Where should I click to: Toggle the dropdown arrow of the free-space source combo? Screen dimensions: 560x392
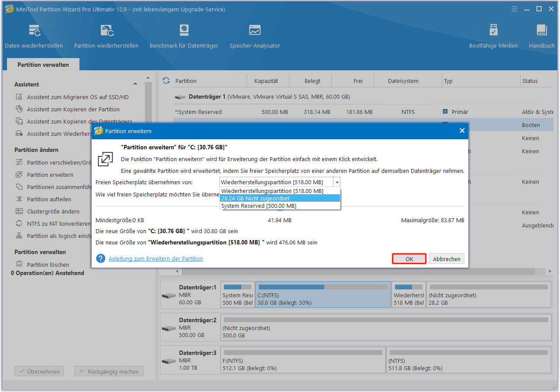tap(337, 182)
